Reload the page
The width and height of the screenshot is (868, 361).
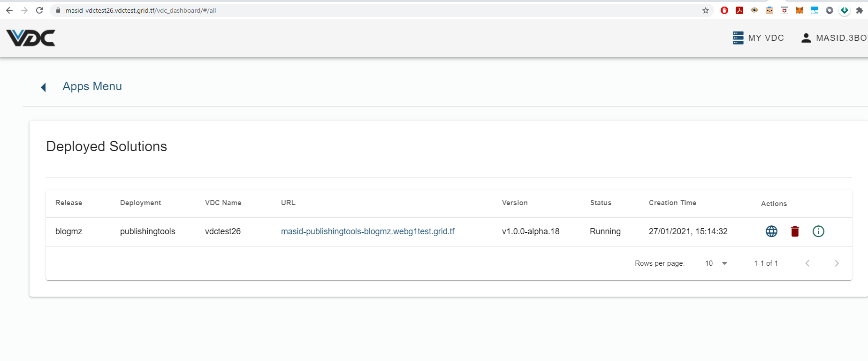click(39, 10)
